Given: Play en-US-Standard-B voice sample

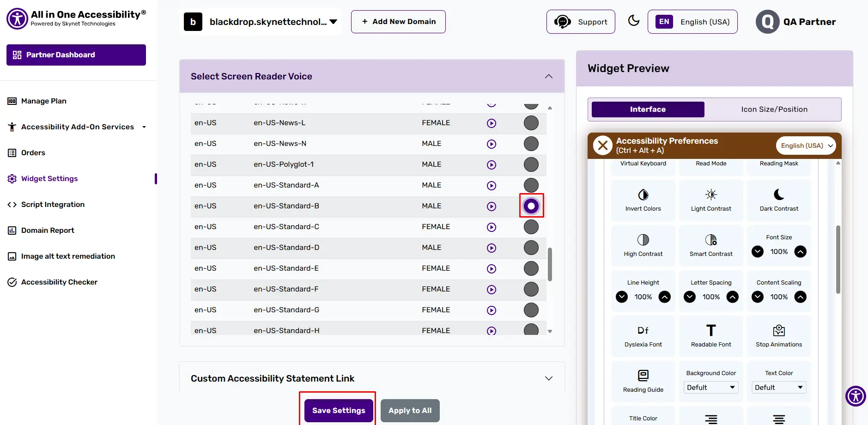Looking at the screenshot, I should [x=492, y=206].
